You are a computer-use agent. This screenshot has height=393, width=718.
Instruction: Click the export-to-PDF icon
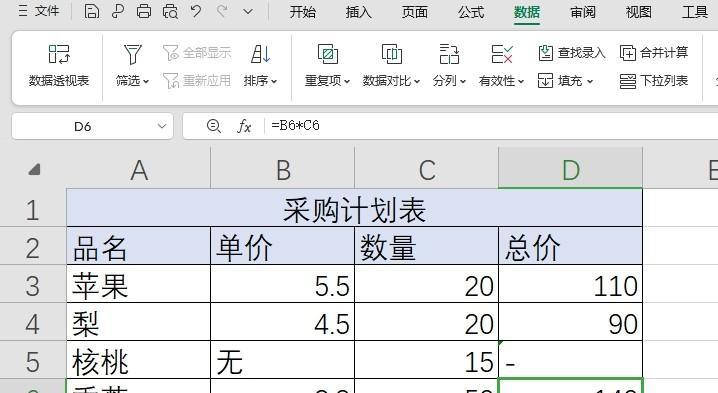[x=118, y=11]
